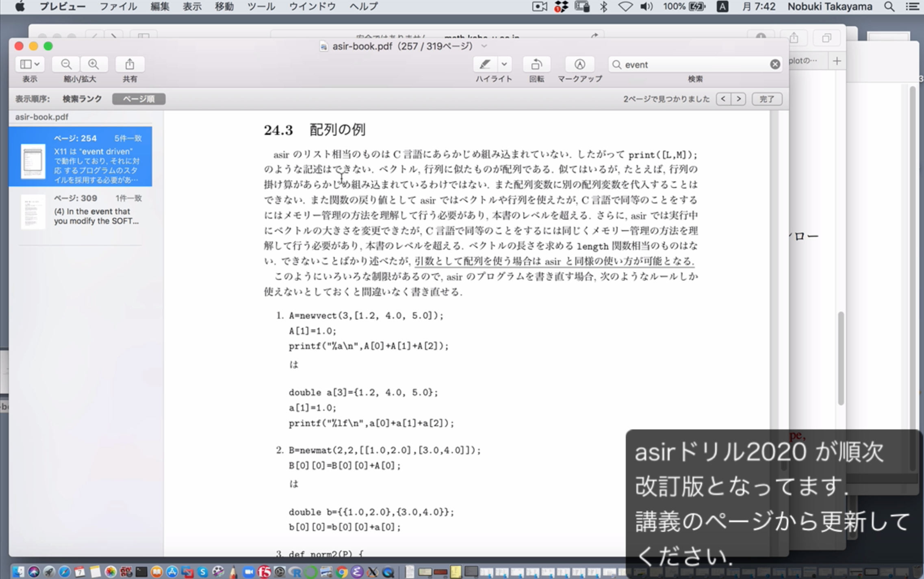The image size is (924, 579).
Task: Click the Wi-Fi status icon
Action: pos(625,7)
